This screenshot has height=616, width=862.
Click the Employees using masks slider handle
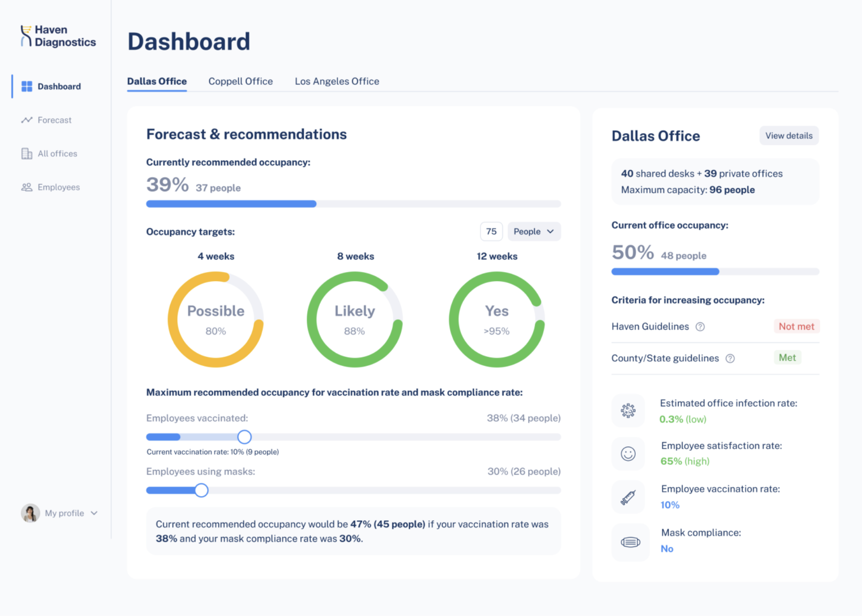tap(201, 490)
